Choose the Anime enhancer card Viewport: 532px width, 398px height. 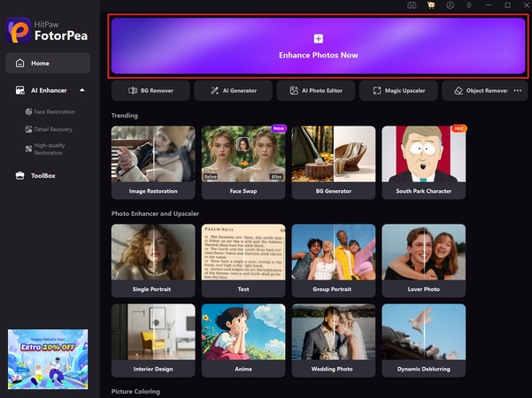(243, 341)
